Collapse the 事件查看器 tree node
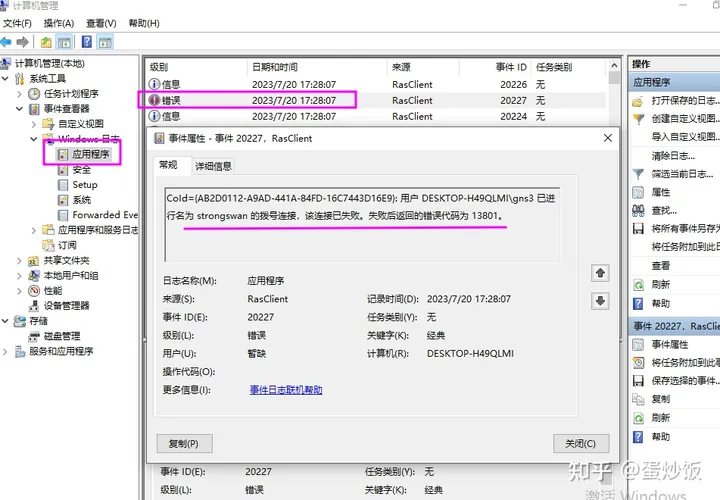This screenshot has width=720, height=500. 19,109
